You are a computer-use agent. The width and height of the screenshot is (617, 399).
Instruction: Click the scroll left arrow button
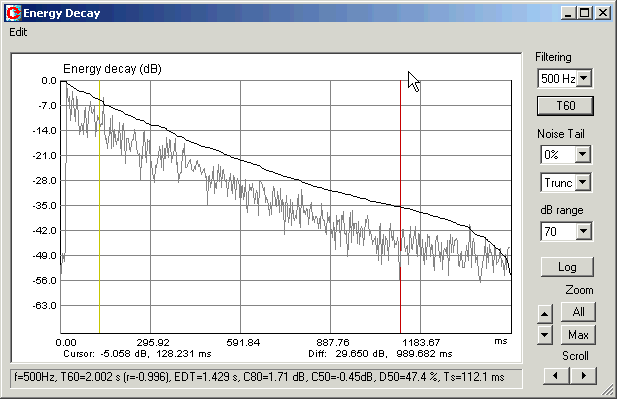click(x=556, y=376)
